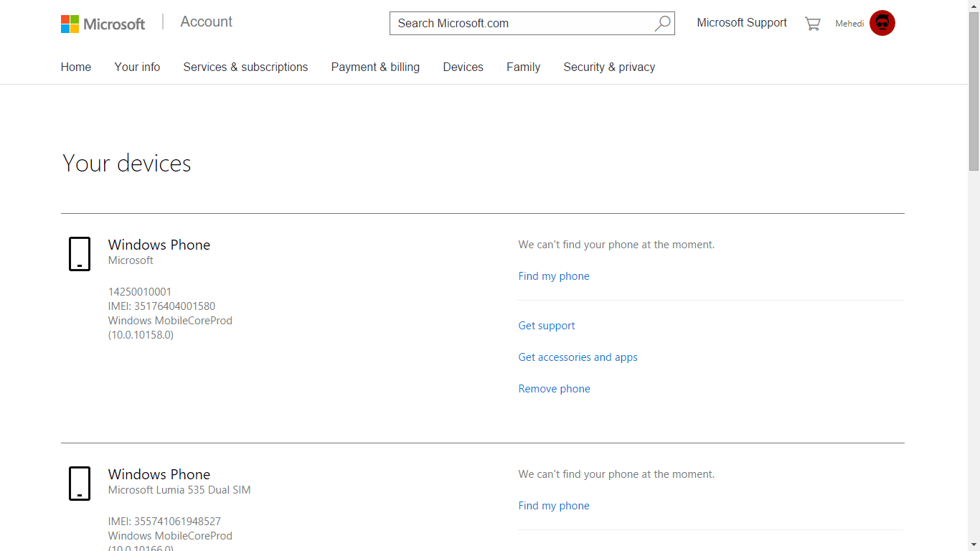This screenshot has width=980, height=551.
Task: Click the (10.0.10158.0) version text
Action: (141, 335)
